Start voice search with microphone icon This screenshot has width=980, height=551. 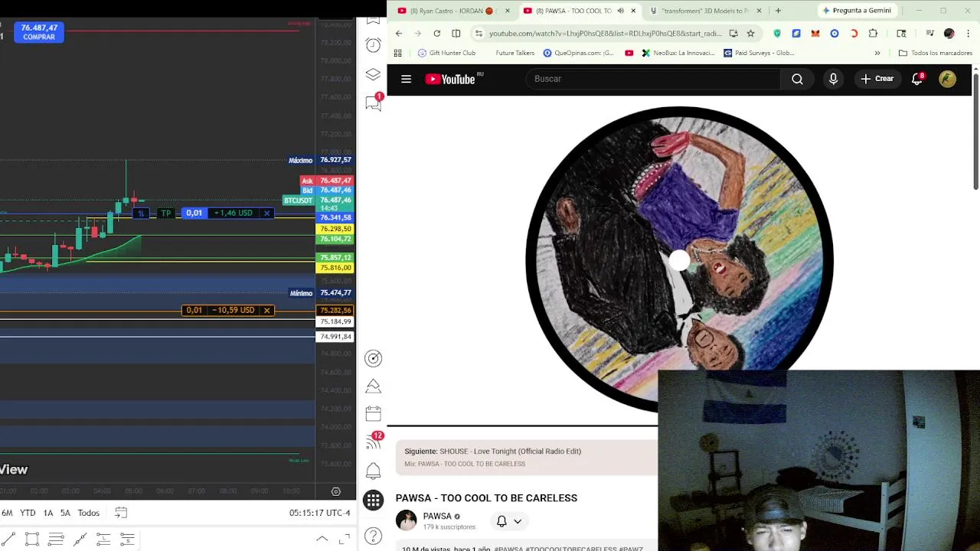pyautogui.click(x=833, y=79)
